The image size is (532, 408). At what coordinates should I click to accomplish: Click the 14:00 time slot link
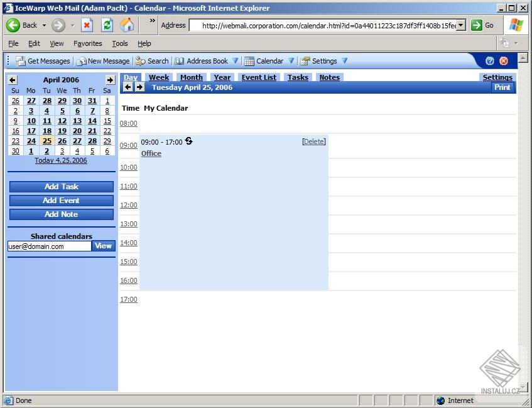click(x=129, y=243)
